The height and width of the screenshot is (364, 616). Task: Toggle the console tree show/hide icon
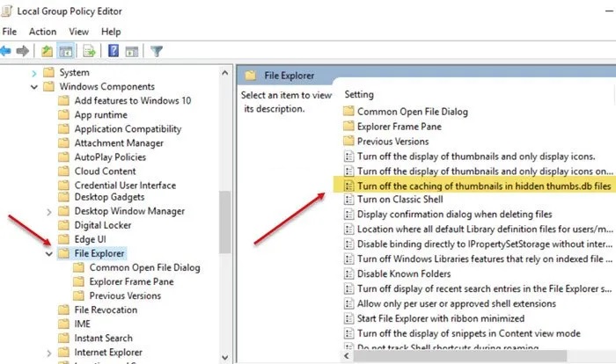pyautogui.click(x=66, y=51)
